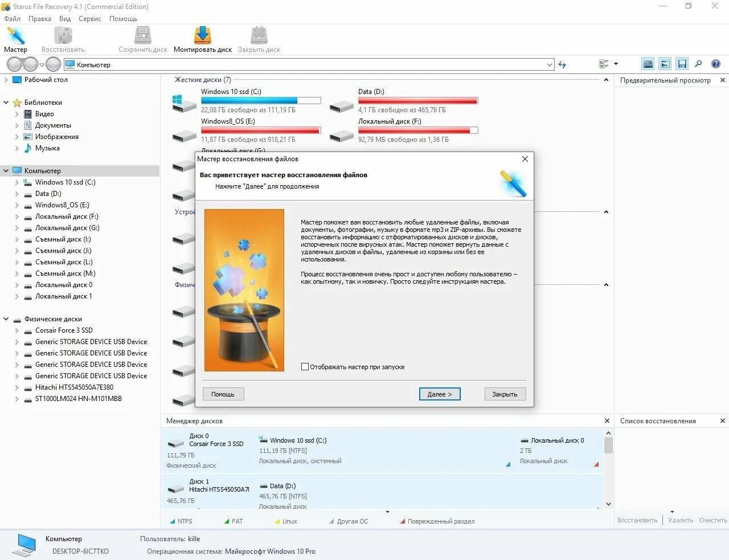Open the Правка menu
This screenshot has height=560, width=729.
40,19
